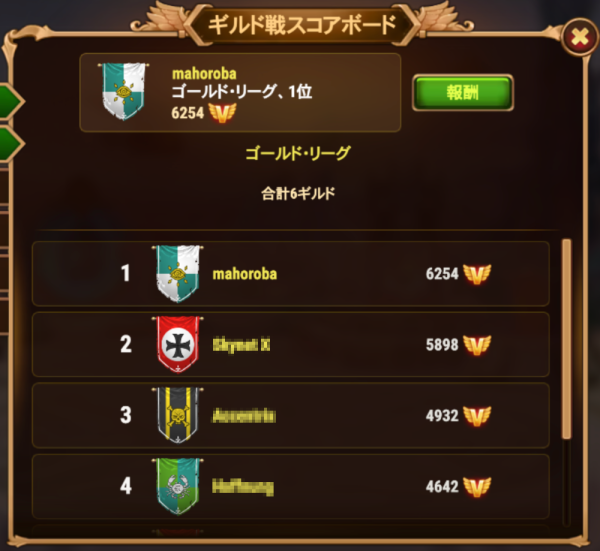600x551 pixels.
Task: Open the rank 2 guild row
Action: click(291, 344)
